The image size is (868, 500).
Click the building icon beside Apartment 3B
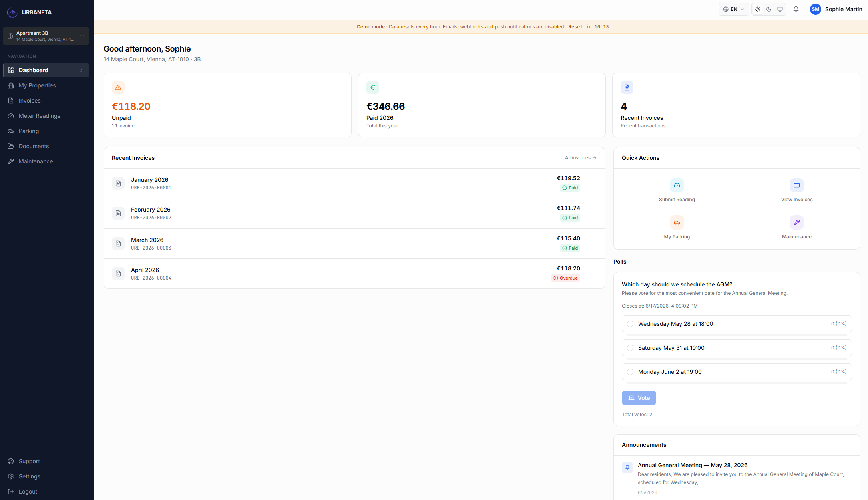pos(10,36)
